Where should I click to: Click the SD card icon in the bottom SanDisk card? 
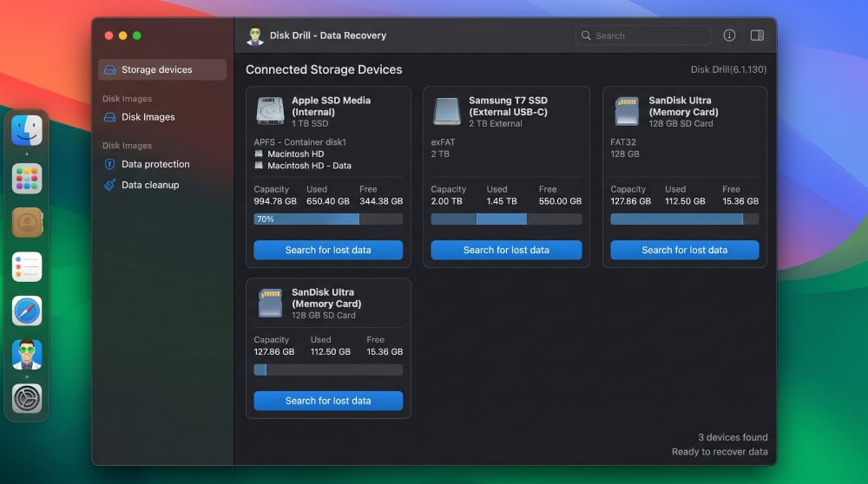(x=270, y=303)
